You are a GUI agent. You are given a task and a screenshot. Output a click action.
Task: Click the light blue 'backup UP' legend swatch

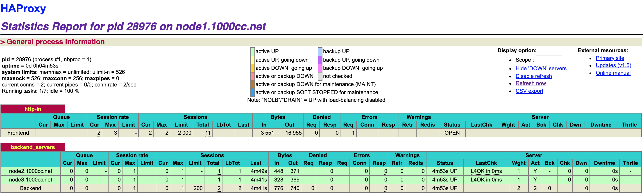[320, 52]
